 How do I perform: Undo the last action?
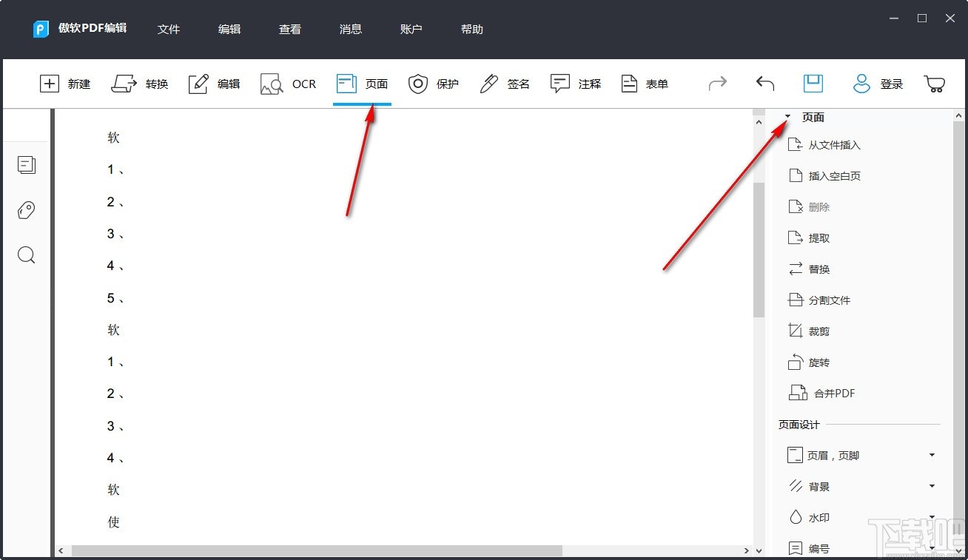[x=764, y=84]
